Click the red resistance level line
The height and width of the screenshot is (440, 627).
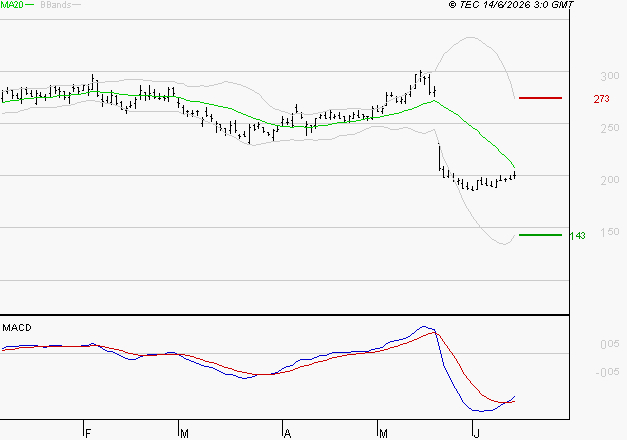[x=540, y=98]
